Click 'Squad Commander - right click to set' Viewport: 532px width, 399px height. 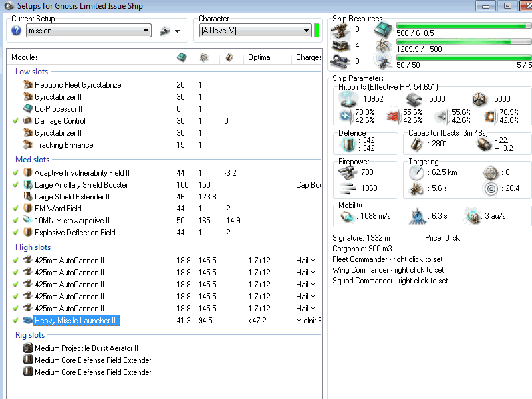[390, 281]
